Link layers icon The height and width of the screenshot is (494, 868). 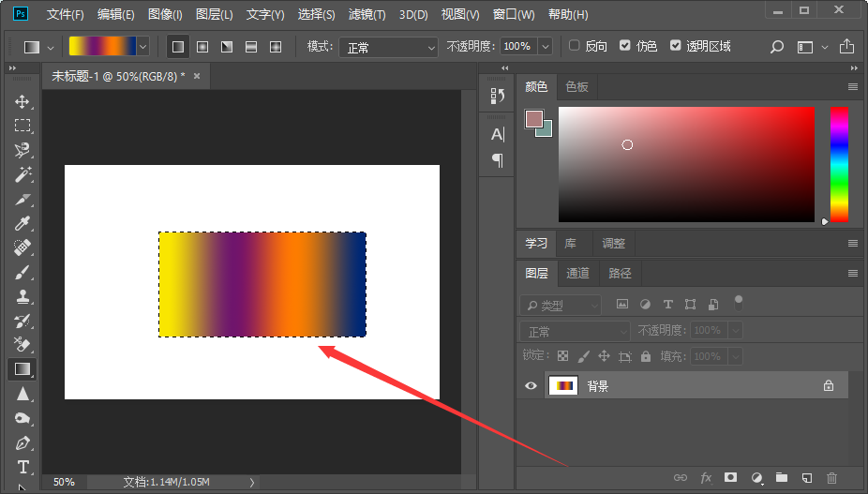[x=681, y=477]
